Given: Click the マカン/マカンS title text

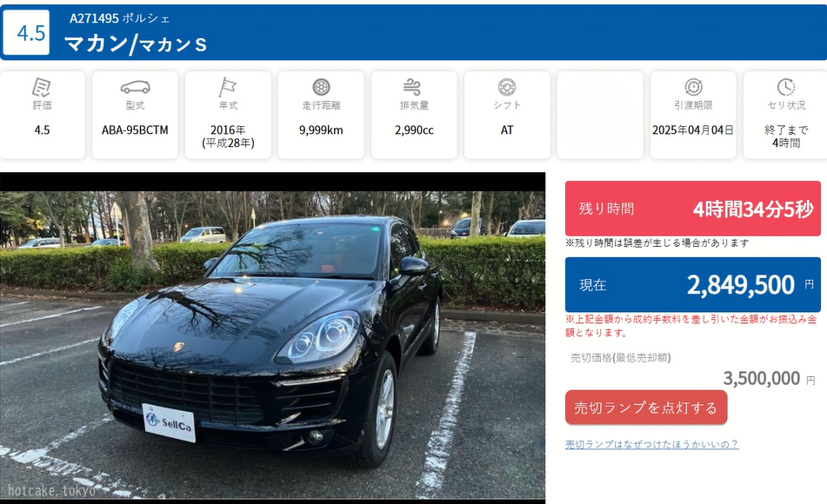Looking at the screenshot, I should tap(136, 43).
